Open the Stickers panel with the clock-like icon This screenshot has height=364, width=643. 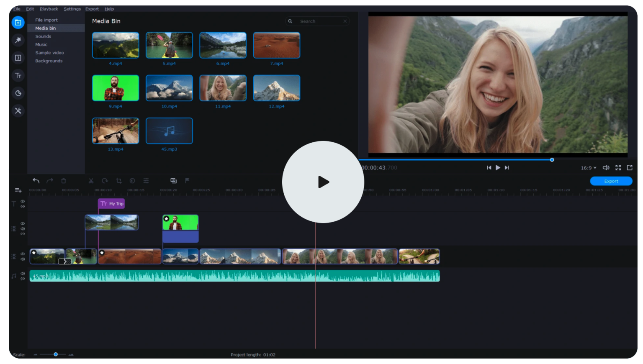[18, 93]
